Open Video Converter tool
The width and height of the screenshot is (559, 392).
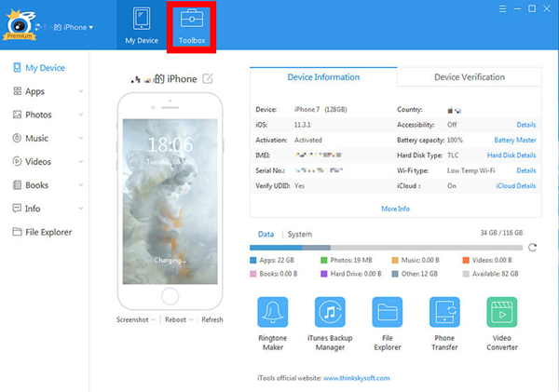(x=502, y=324)
